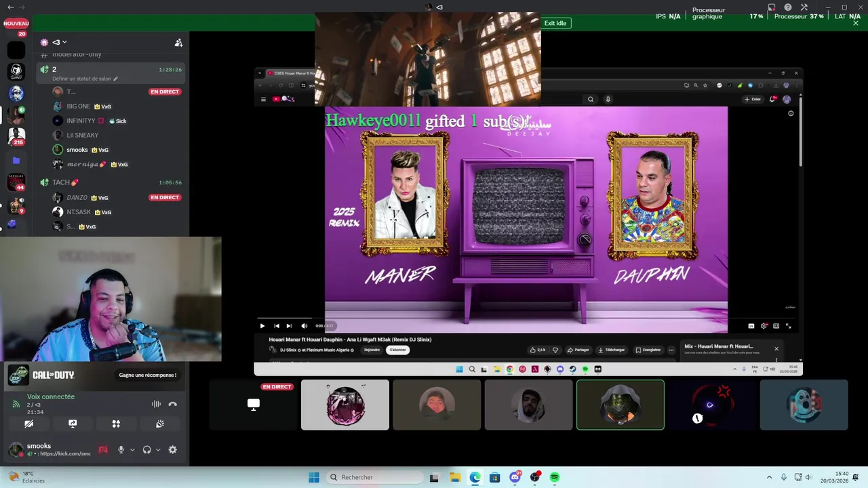Viewport: 868px width, 488px height.
Task: Click 'Gagne une récompense !' button
Action: 148,375
